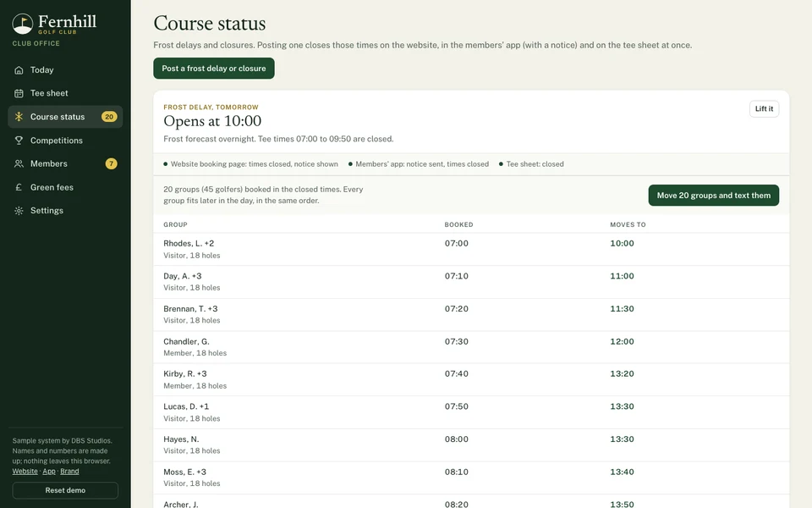Click Members' app notice sent status
The height and width of the screenshot is (508, 812).
coord(422,163)
